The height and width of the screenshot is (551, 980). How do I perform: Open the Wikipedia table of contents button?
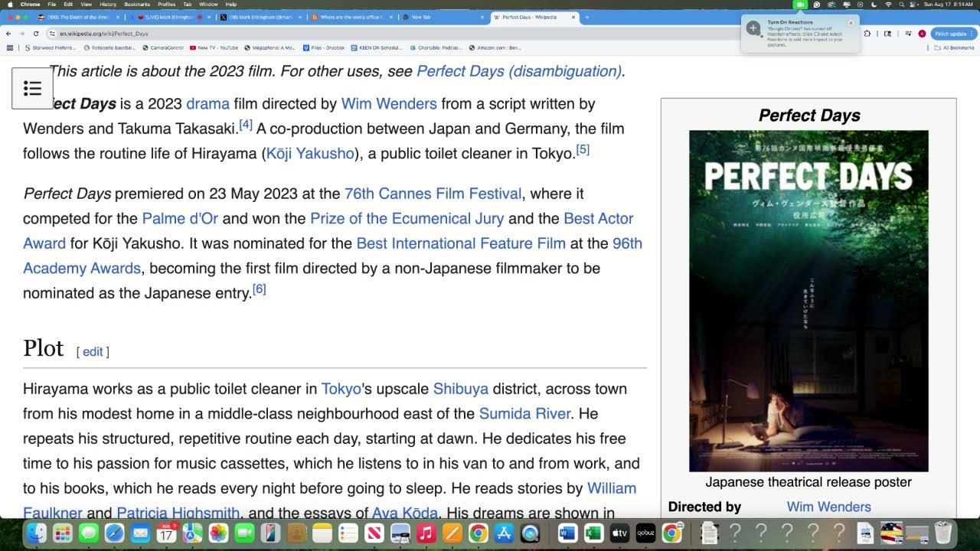coord(32,89)
